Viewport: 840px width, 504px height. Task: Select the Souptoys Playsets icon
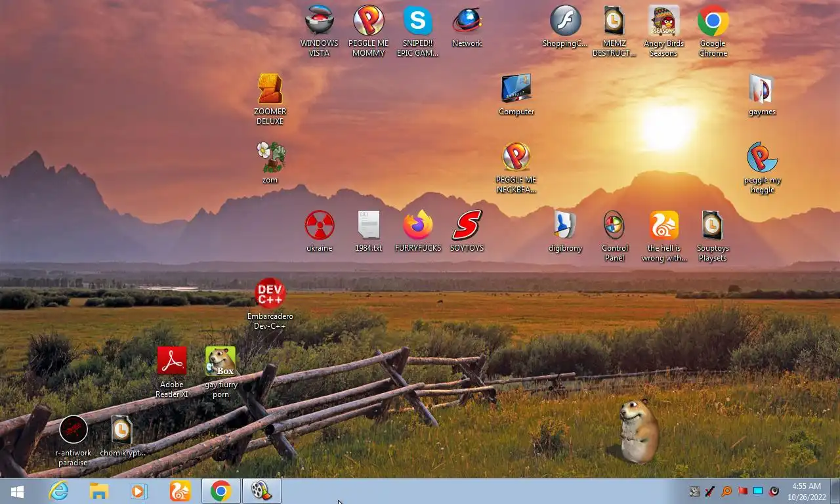point(713,236)
